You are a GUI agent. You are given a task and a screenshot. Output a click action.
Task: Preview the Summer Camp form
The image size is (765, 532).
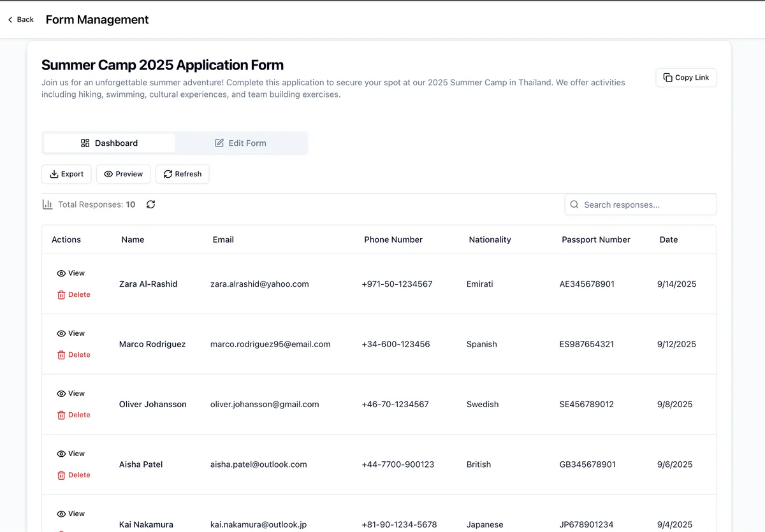124,174
